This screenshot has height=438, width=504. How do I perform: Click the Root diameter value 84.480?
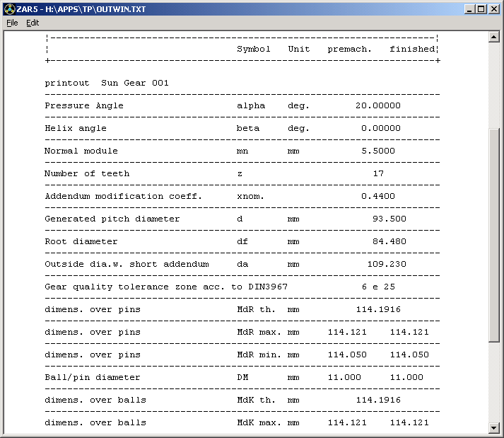pyautogui.click(x=389, y=241)
